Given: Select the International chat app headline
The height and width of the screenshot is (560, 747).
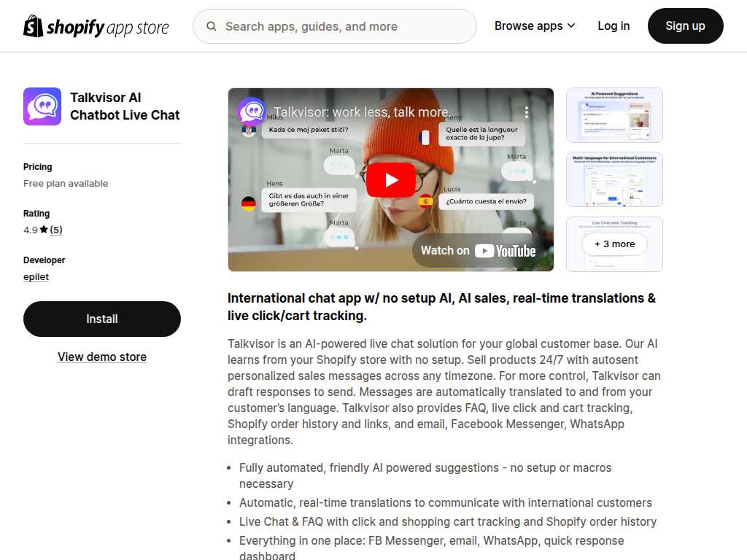Looking at the screenshot, I should [x=441, y=307].
